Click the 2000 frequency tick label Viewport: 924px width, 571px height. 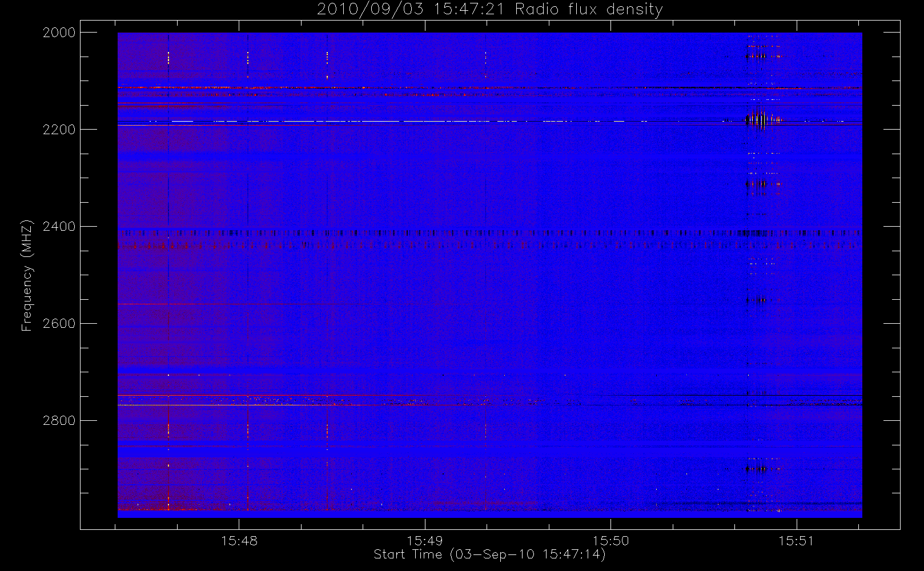coord(59,33)
